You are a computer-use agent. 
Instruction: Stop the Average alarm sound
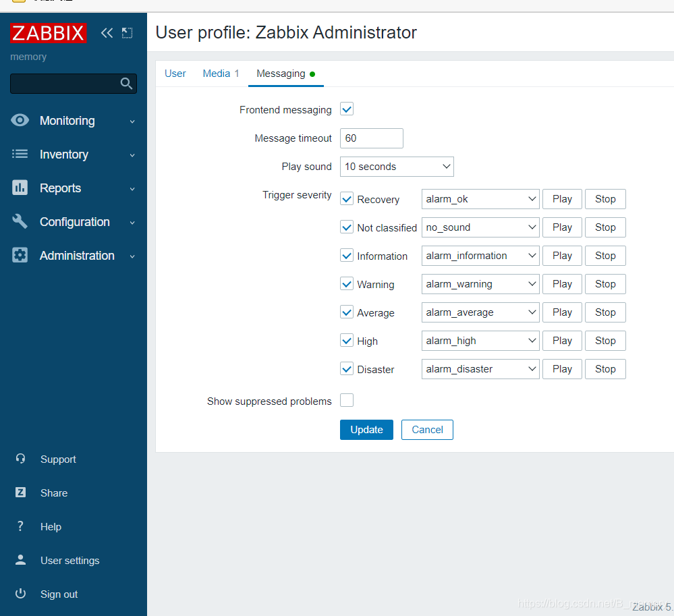pyautogui.click(x=605, y=312)
